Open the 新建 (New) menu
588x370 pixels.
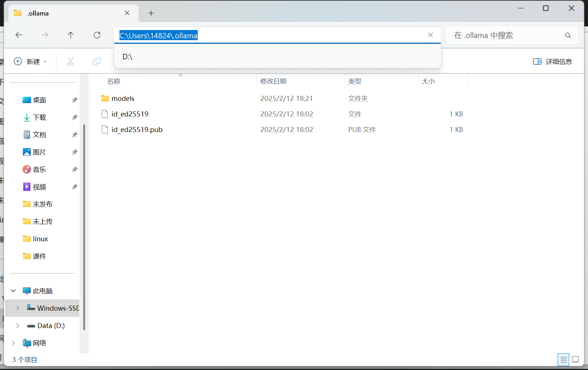(30, 61)
